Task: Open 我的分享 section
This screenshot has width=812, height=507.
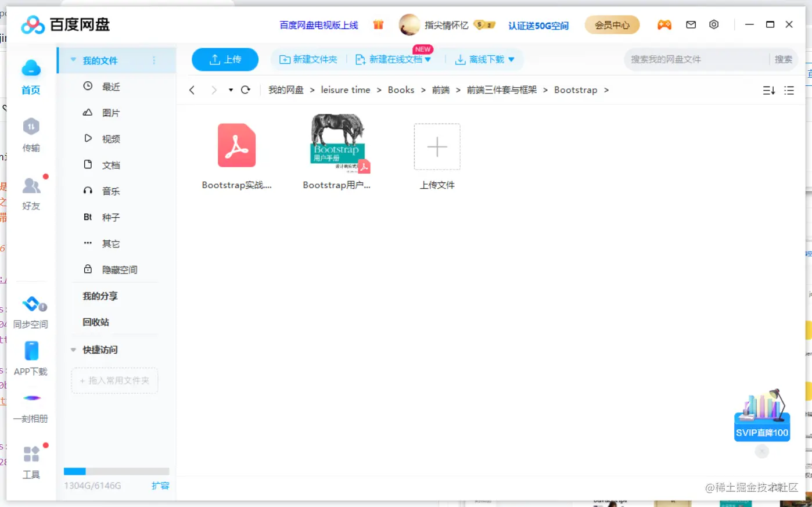Action: [100, 296]
